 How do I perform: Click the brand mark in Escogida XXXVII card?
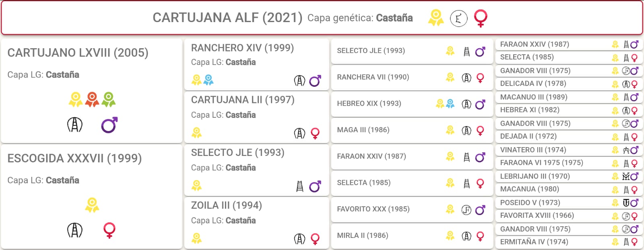(74, 230)
